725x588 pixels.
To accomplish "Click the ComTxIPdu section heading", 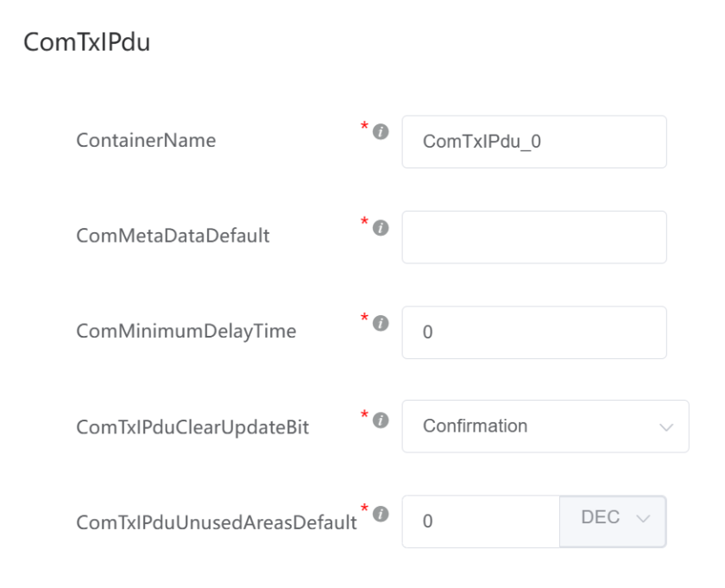I will click(87, 42).
